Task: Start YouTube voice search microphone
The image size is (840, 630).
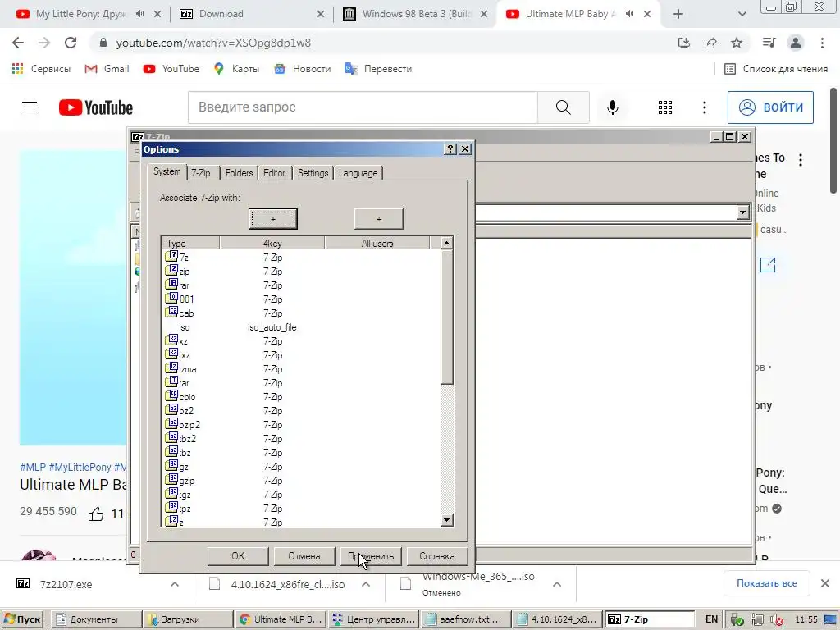Action: coord(612,107)
